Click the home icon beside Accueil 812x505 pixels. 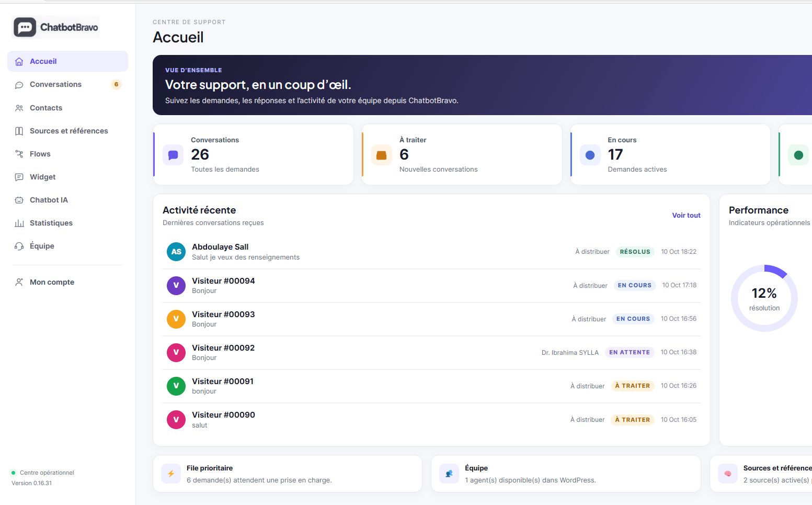tap(19, 61)
